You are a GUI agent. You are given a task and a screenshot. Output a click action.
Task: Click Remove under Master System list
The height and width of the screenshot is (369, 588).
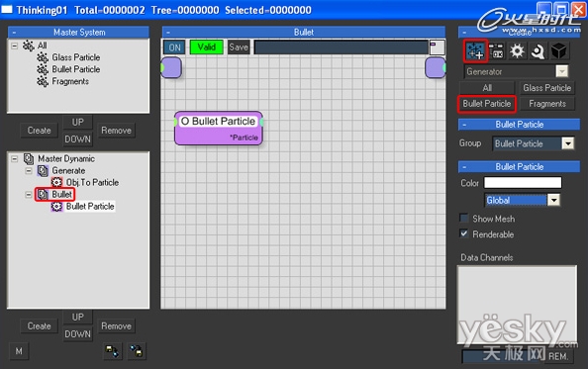(x=116, y=131)
